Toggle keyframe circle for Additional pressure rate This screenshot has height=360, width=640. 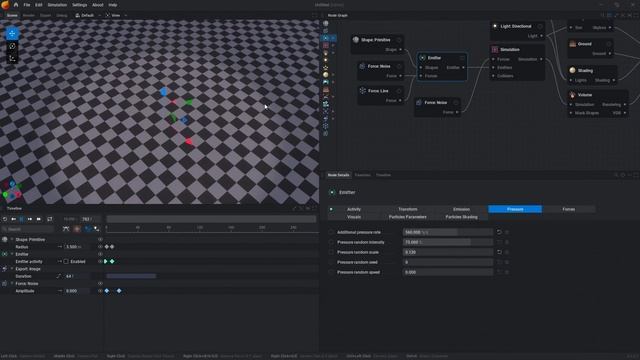point(331,232)
